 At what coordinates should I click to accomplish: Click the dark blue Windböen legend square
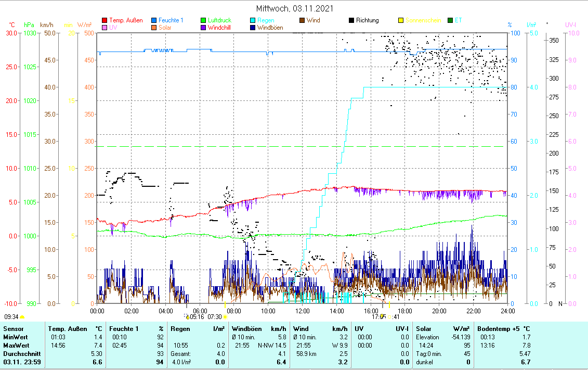253,28
